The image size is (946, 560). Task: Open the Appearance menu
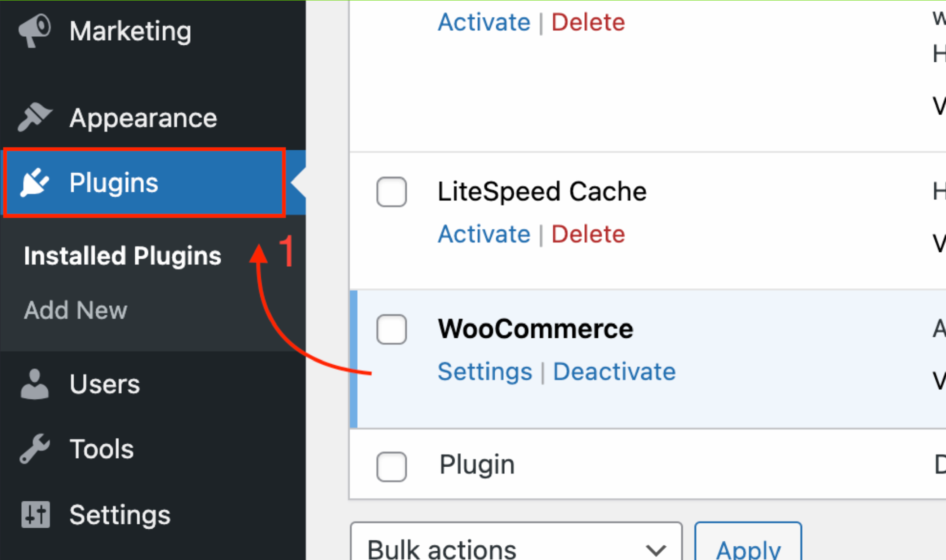143,118
